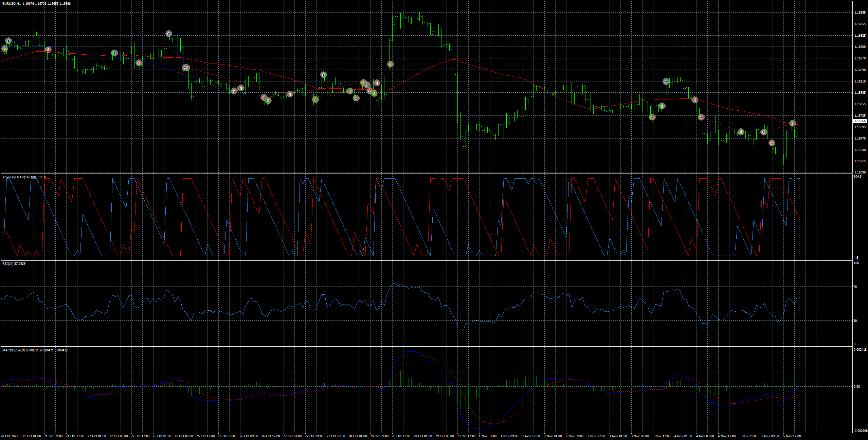Select the yellow exit arrow on 25 Oct 09:00
Screen dimensions: 868x440
pyautogui.click(x=186, y=68)
